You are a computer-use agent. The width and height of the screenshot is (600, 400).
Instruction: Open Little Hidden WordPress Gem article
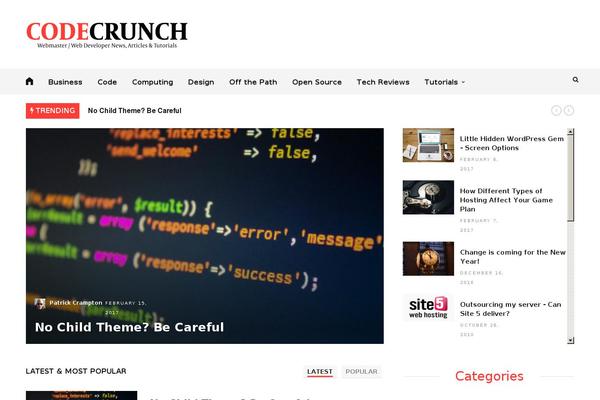pos(512,143)
